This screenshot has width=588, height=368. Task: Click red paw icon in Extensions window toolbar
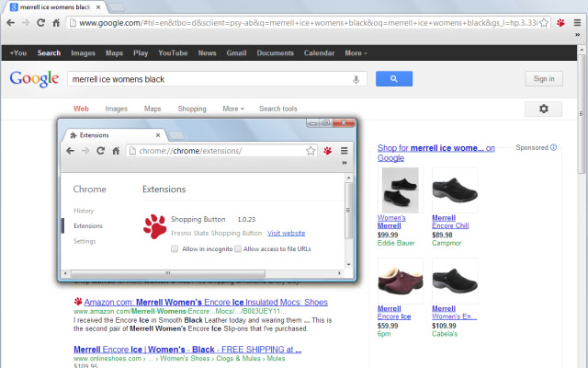327,151
